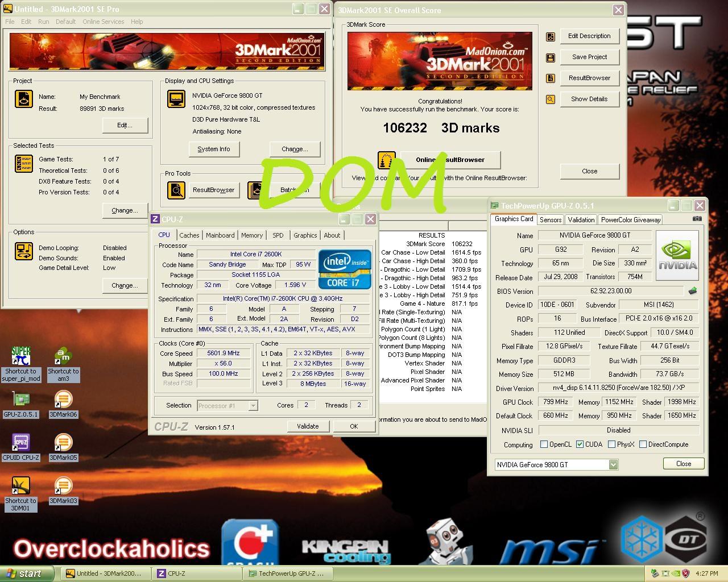Screen dimensions: 728x582
Task: Click the Save Project floppy disk icon
Action: (550, 57)
